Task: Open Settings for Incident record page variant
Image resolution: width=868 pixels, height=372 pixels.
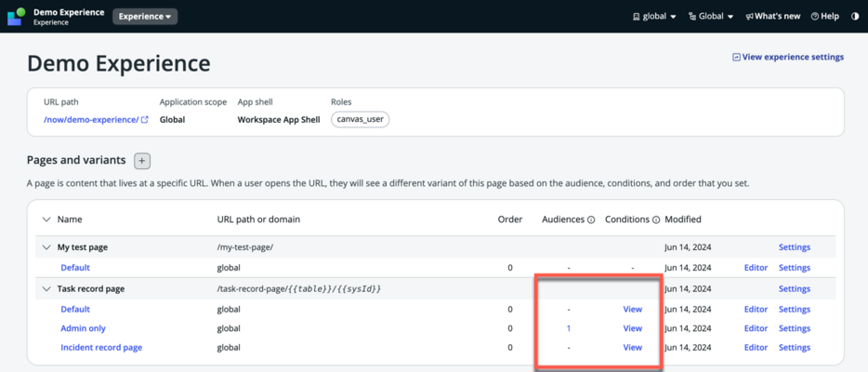Action: coord(795,348)
